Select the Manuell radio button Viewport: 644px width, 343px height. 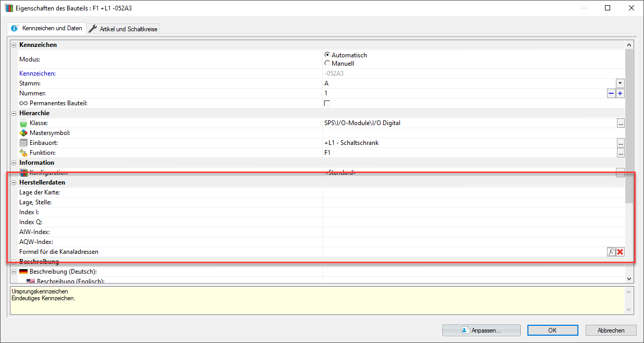pyautogui.click(x=327, y=64)
